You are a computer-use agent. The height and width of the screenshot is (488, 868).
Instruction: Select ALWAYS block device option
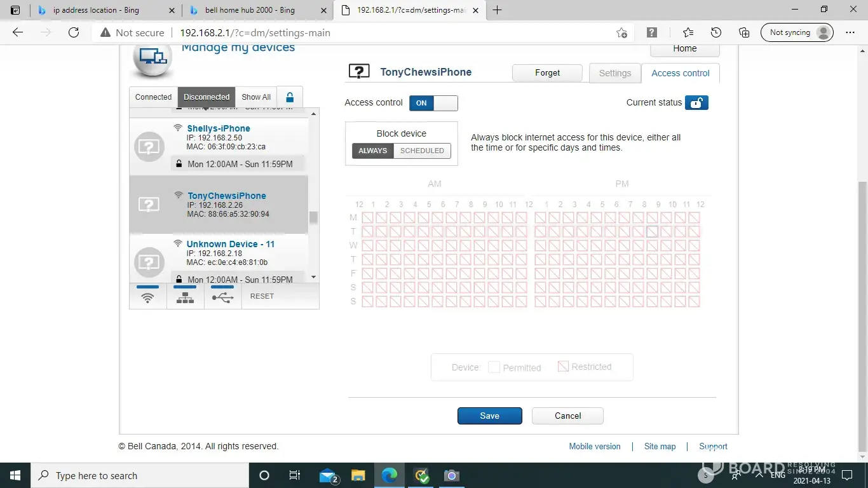[373, 151]
